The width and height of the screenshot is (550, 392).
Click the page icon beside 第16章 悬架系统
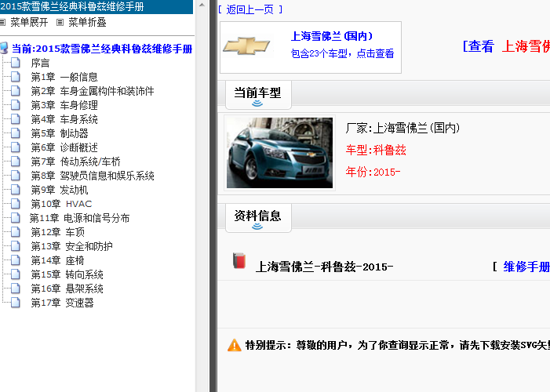[16, 289]
